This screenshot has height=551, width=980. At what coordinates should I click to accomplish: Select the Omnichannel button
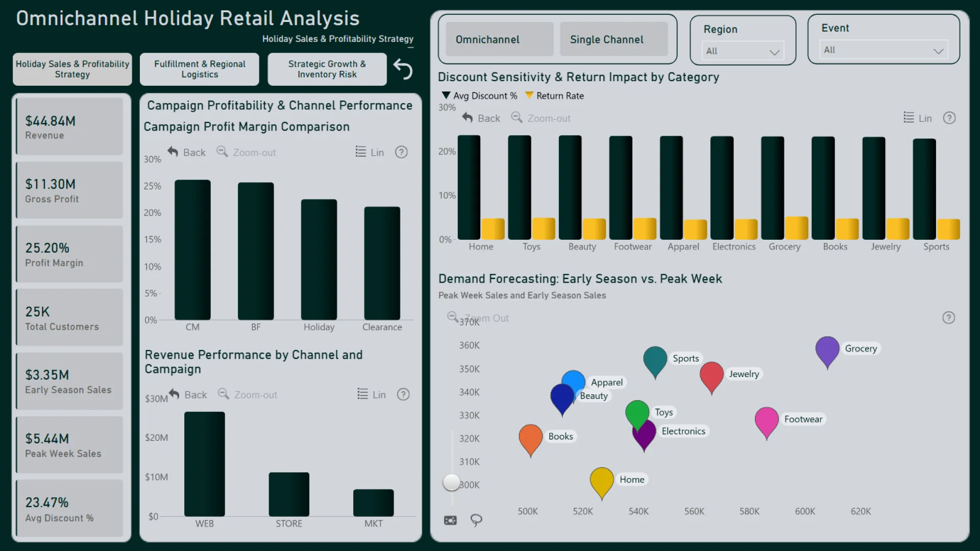[499, 39]
